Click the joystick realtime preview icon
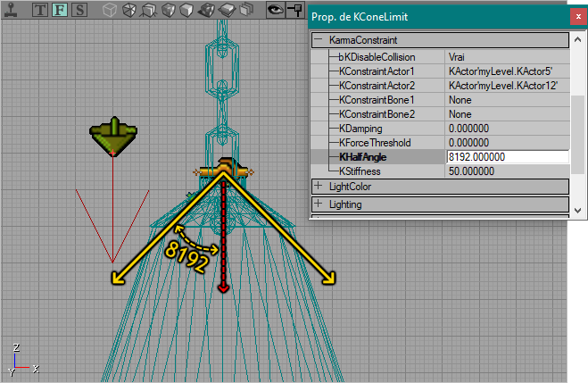588x383 pixels. coord(11,10)
